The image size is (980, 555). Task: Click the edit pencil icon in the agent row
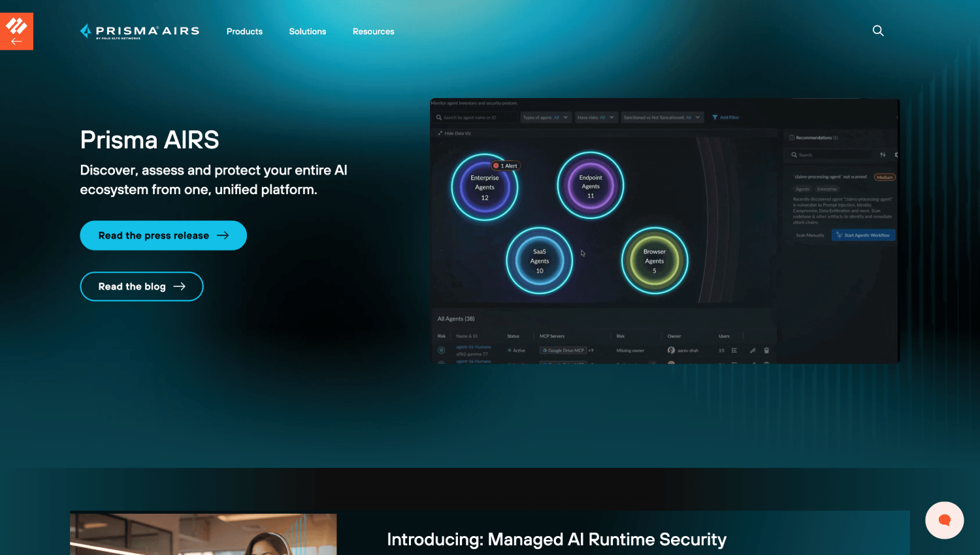[753, 350]
